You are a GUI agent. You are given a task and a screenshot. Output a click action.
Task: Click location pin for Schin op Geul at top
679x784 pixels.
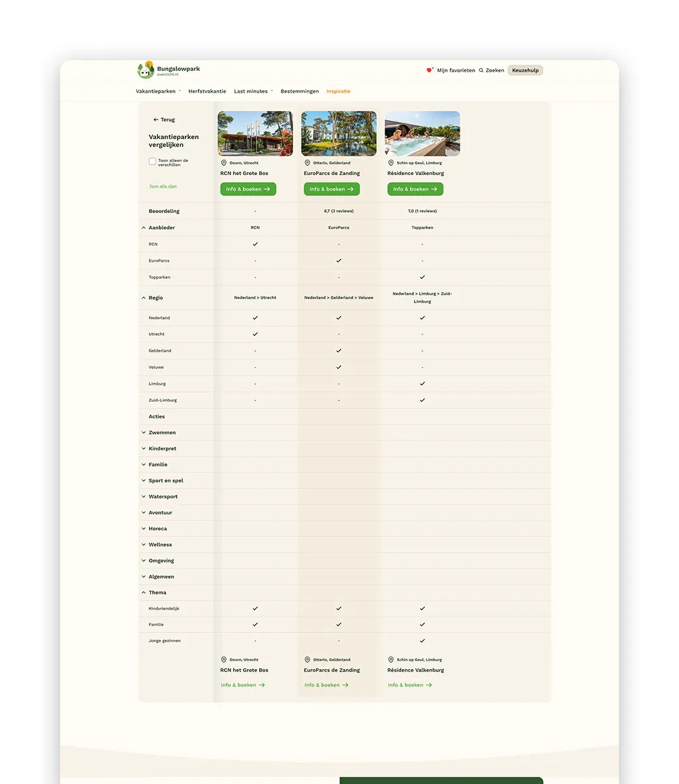[x=391, y=163]
